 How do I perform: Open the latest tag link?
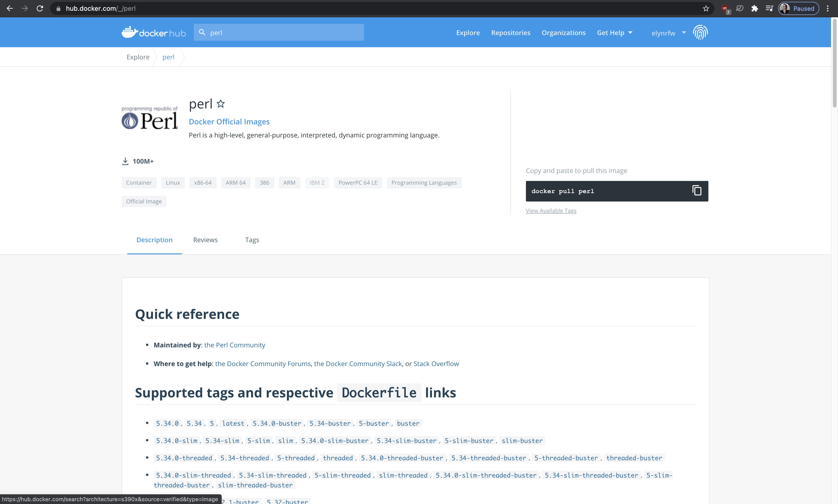pos(233,424)
